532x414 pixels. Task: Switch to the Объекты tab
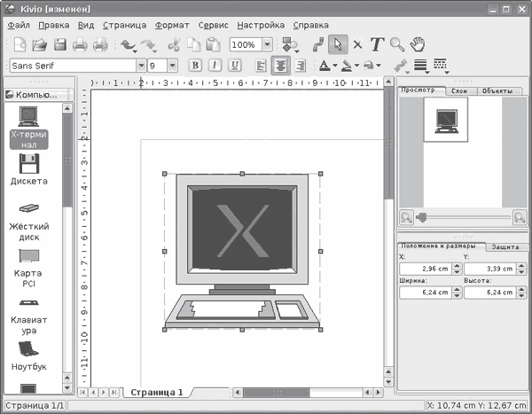[501, 91]
